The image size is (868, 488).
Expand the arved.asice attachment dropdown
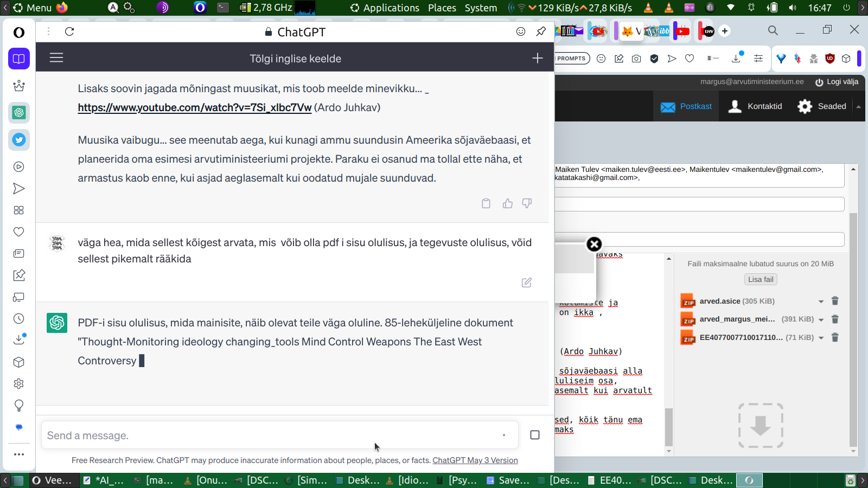click(821, 301)
